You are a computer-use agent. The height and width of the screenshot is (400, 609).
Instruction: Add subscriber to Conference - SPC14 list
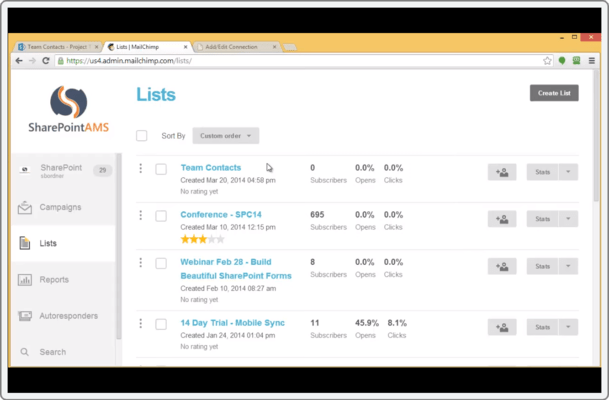(502, 219)
